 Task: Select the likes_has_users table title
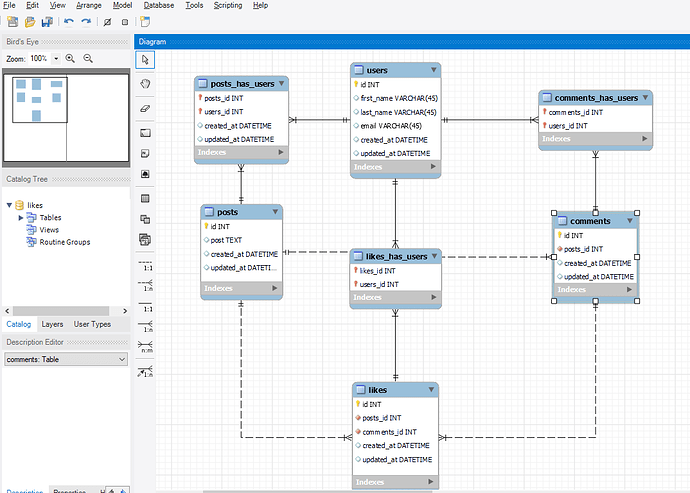click(396, 257)
